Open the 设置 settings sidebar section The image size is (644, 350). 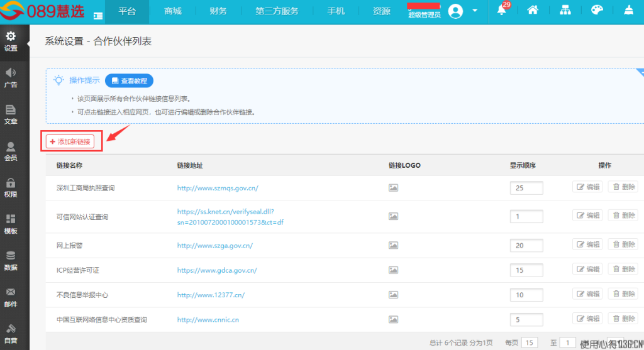[11, 42]
